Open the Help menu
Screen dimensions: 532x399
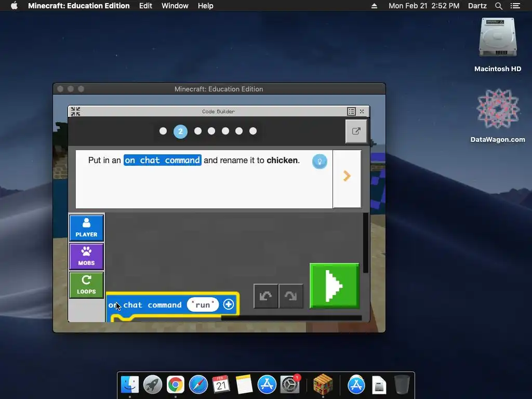(206, 6)
